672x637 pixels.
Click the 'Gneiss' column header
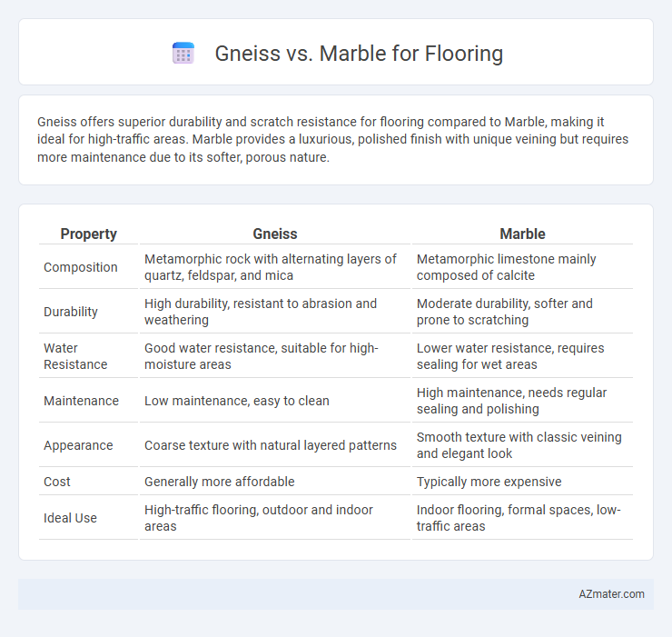pos(275,234)
